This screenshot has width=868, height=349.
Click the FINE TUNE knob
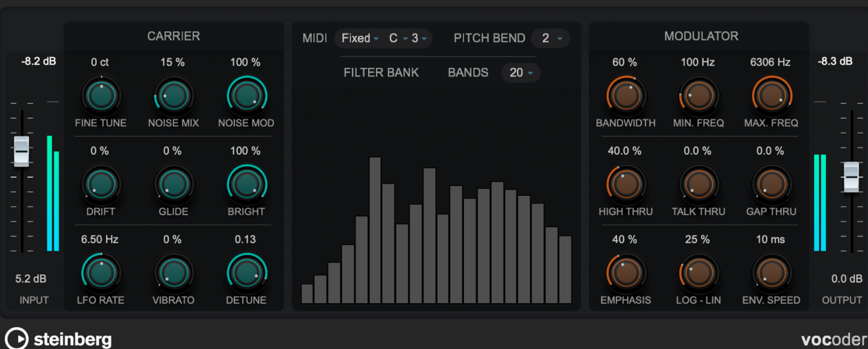(101, 95)
